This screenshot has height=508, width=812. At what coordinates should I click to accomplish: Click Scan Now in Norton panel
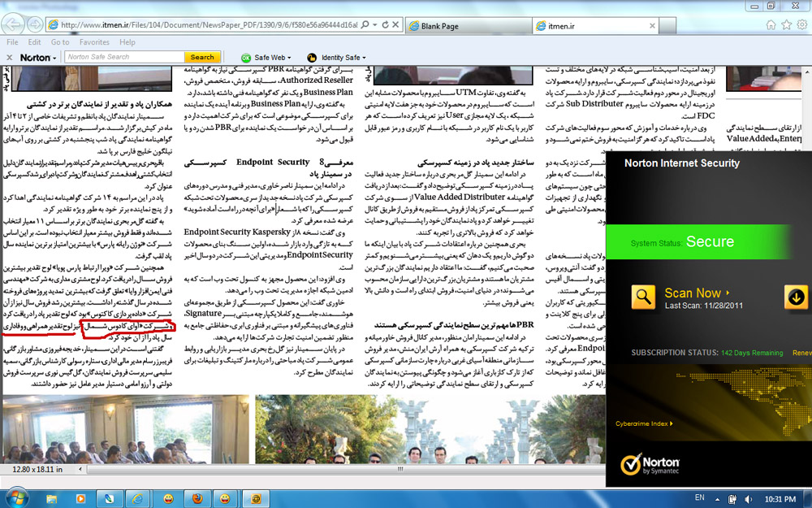693,293
